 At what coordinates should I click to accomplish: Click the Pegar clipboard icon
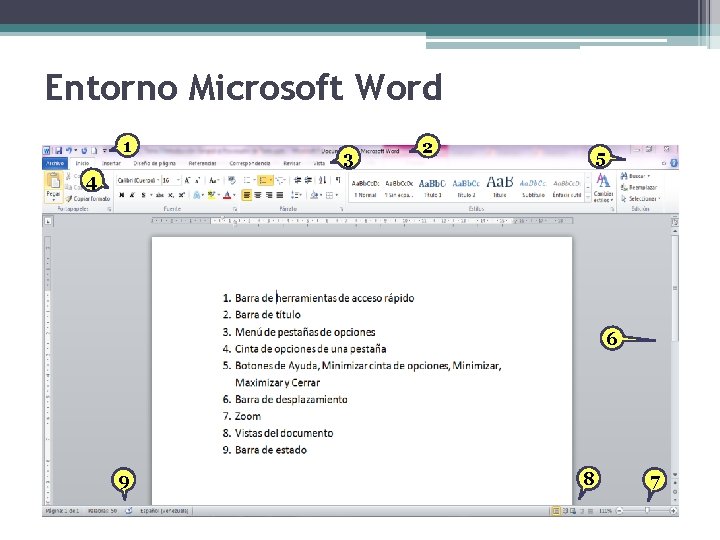(x=53, y=181)
